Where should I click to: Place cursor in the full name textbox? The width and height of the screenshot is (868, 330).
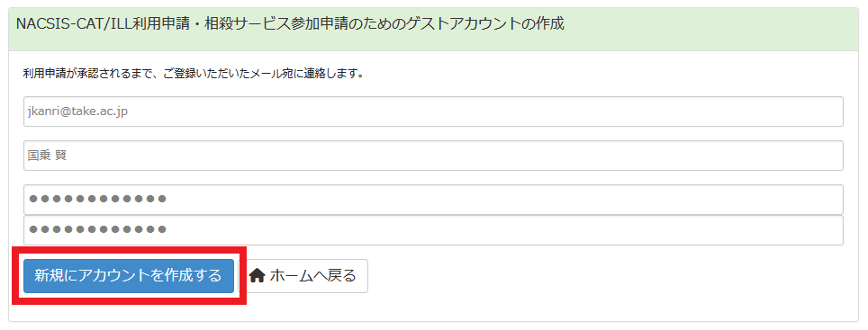(433, 156)
